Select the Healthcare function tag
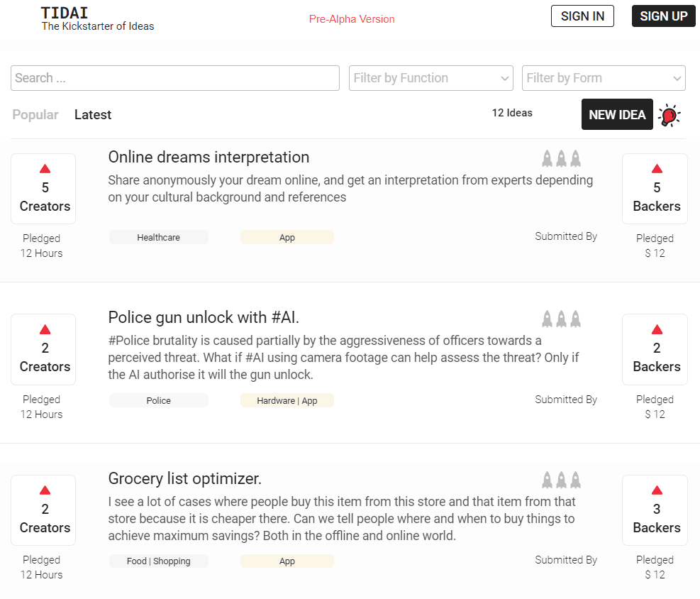Image resolution: width=700 pixels, height=599 pixels. coord(158,238)
